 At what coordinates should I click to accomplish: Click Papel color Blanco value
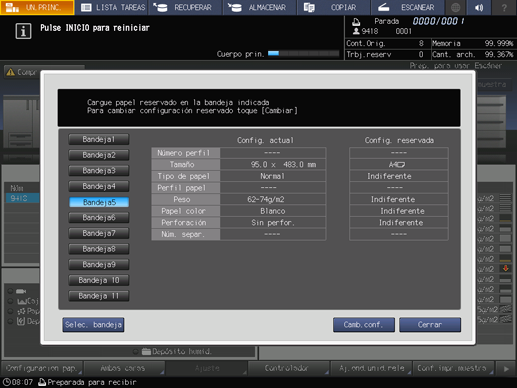point(273,211)
